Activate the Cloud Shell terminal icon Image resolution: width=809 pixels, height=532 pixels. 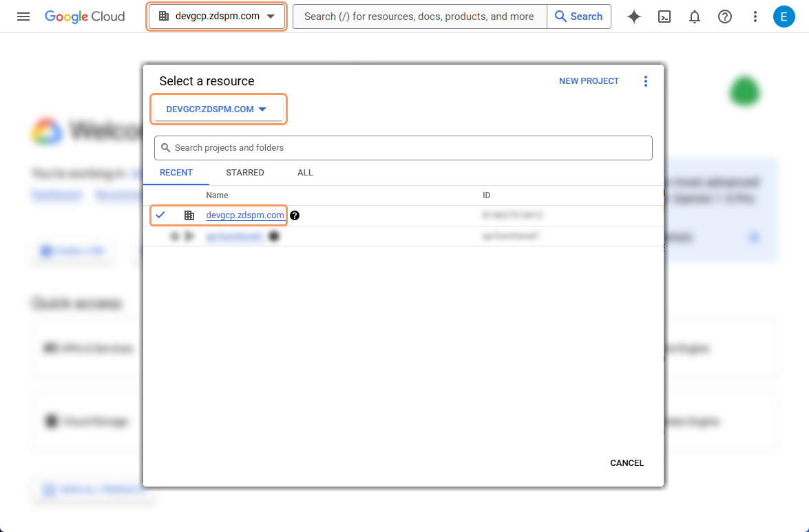pyautogui.click(x=664, y=17)
